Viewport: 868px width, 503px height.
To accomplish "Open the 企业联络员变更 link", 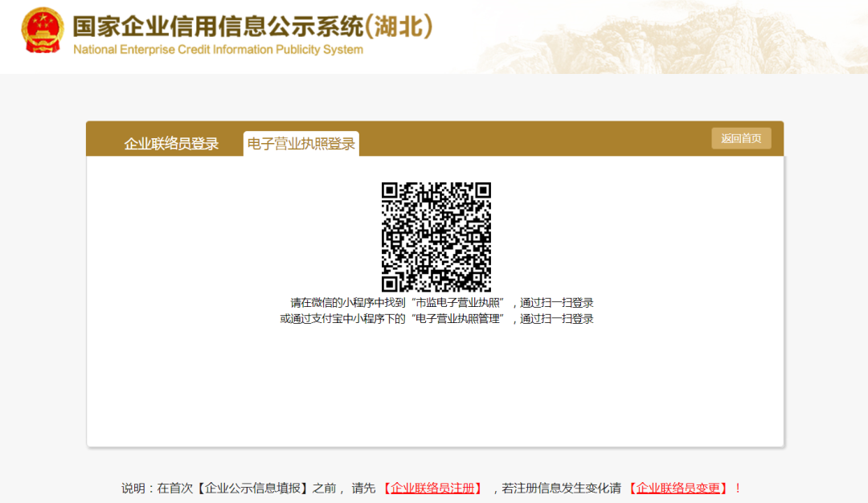I will (678, 488).
